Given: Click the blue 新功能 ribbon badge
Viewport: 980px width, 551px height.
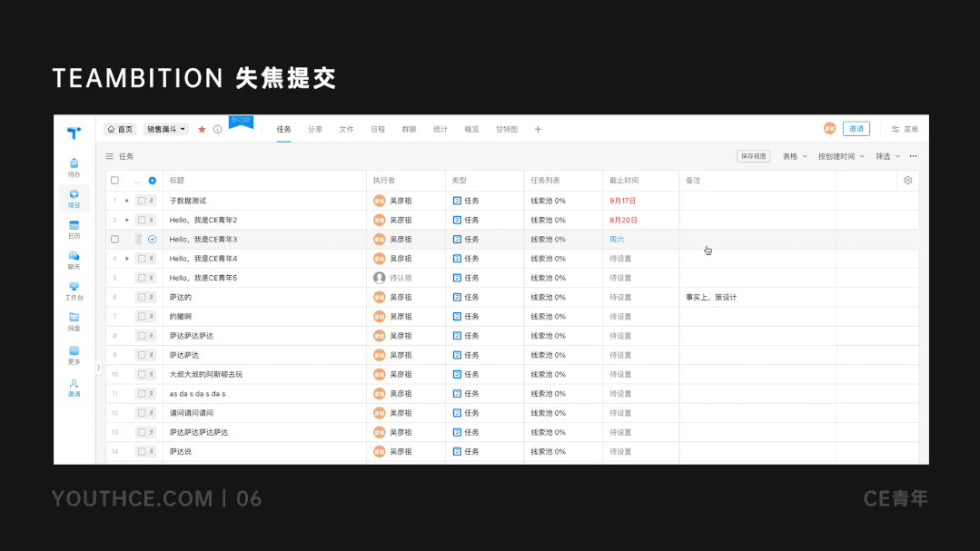Looking at the screenshot, I should point(242,122).
